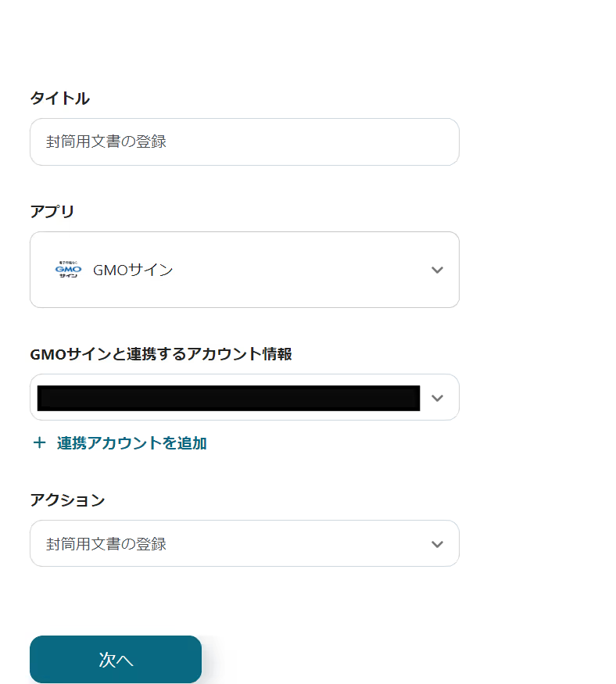Click the plus icon beside 連携アカウントを追加
Image resolution: width=616 pixels, height=684 pixels.
click(x=39, y=443)
